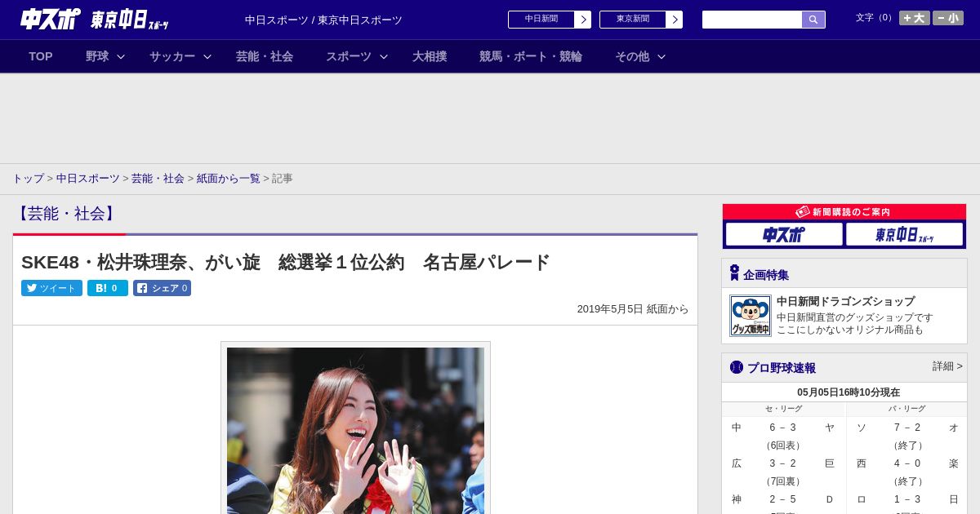Focus the header search input field
Screen dimensions: 980x514
click(752, 20)
